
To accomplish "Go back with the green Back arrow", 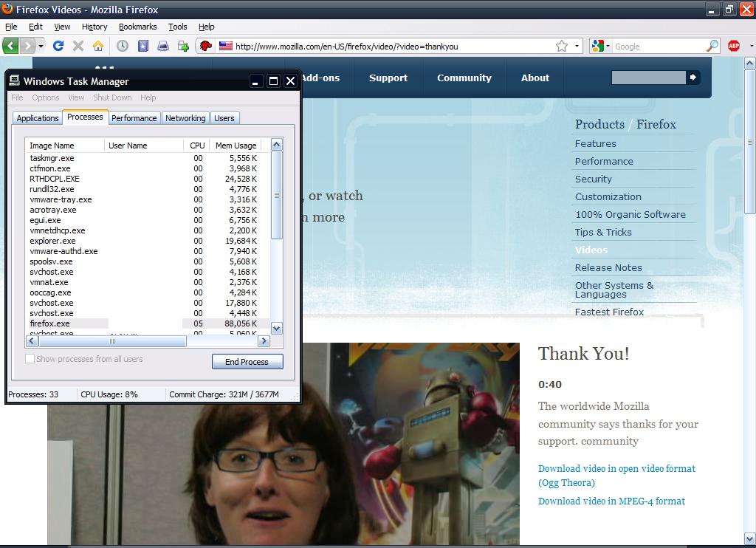I will (10, 47).
